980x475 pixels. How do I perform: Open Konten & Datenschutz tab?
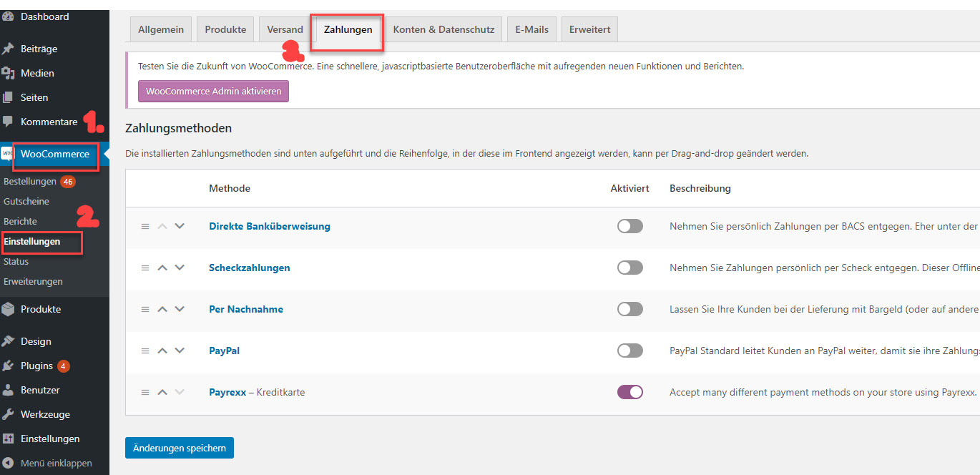444,29
